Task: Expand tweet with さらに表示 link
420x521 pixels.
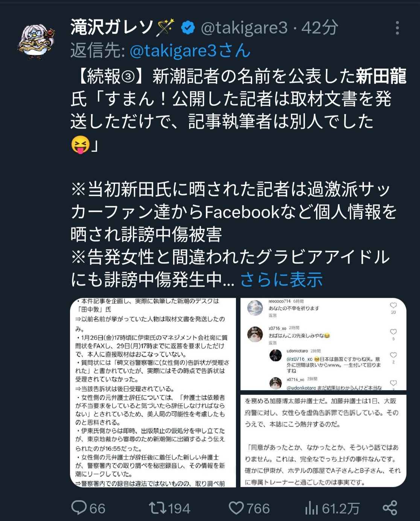Action: point(281,280)
